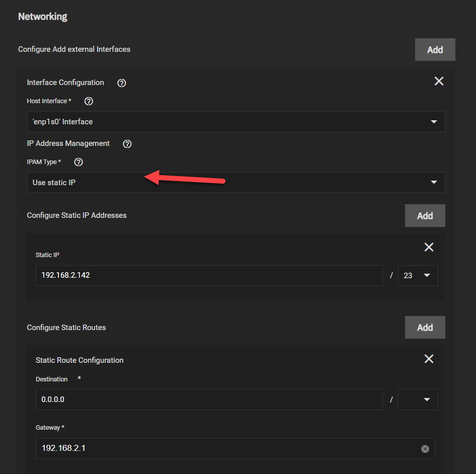Image resolution: width=476 pixels, height=474 pixels.
Task: Open help for Interface Configuration
Action: (x=122, y=83)
